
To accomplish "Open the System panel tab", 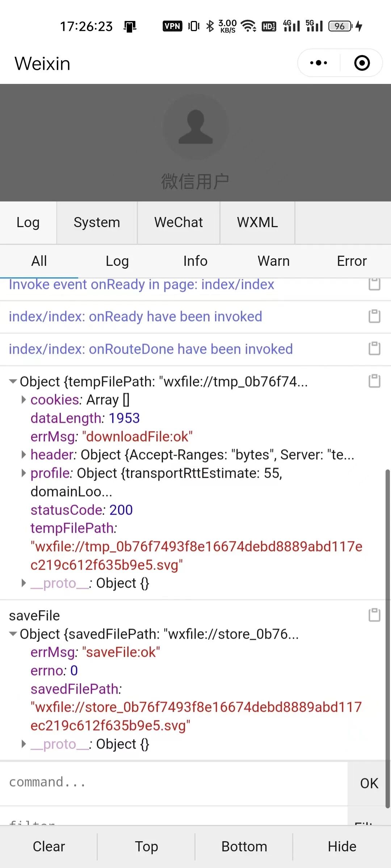I will (x=97, y=222).
